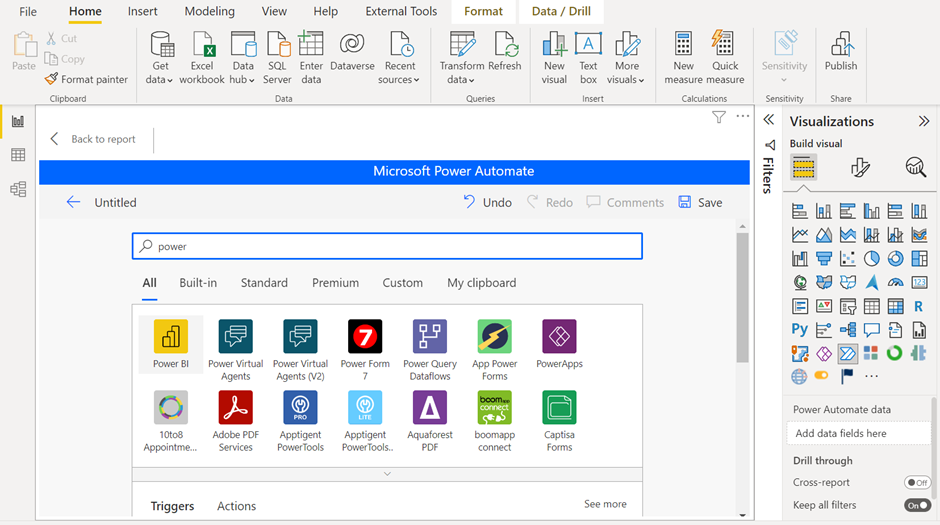Turn on Cross-report drill through
940x525 pixels.
917,482
